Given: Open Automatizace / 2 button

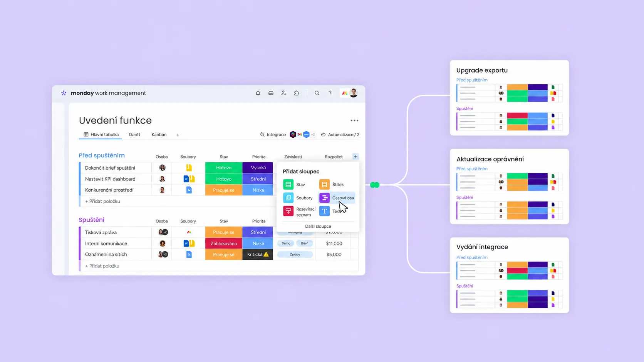Looking at the screenshot, I should coord(340,135).
